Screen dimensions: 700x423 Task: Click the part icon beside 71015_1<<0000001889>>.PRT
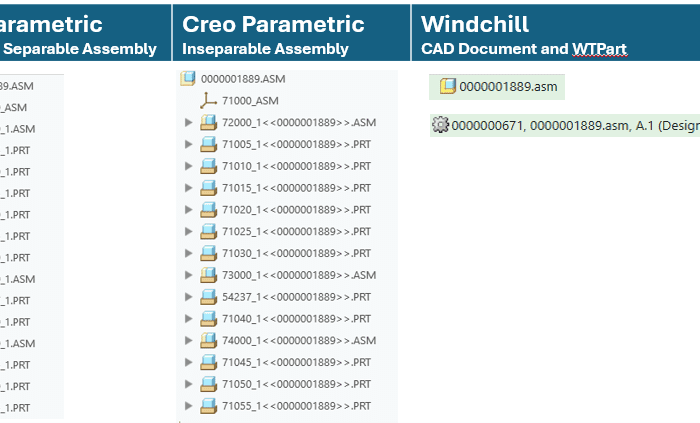(208, 187)
